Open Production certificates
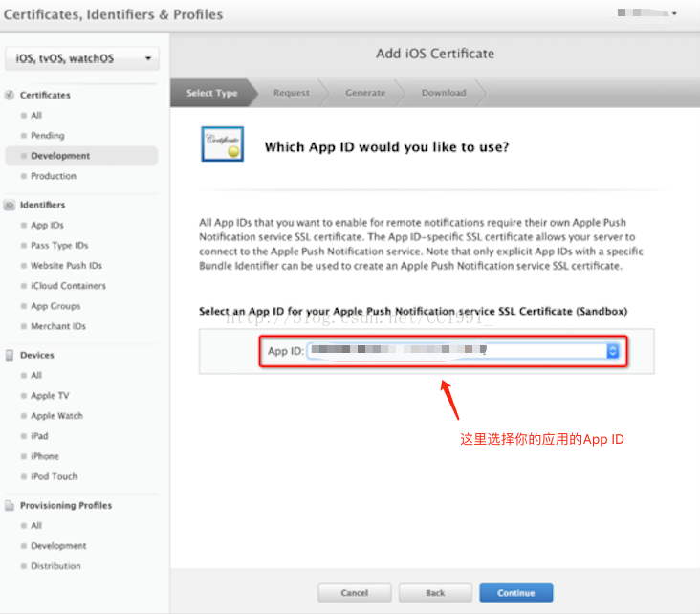The width and height of the screenshot is (700, 614). 54,176
